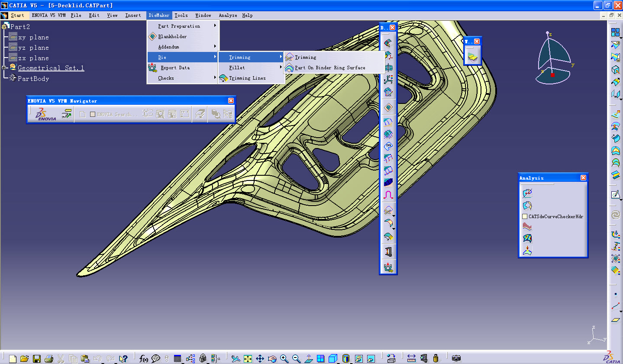Click the Sketch icon on right toolbar
Viewport: 623px width, 364px height.
pyautogui.click(x=615, y=194)
